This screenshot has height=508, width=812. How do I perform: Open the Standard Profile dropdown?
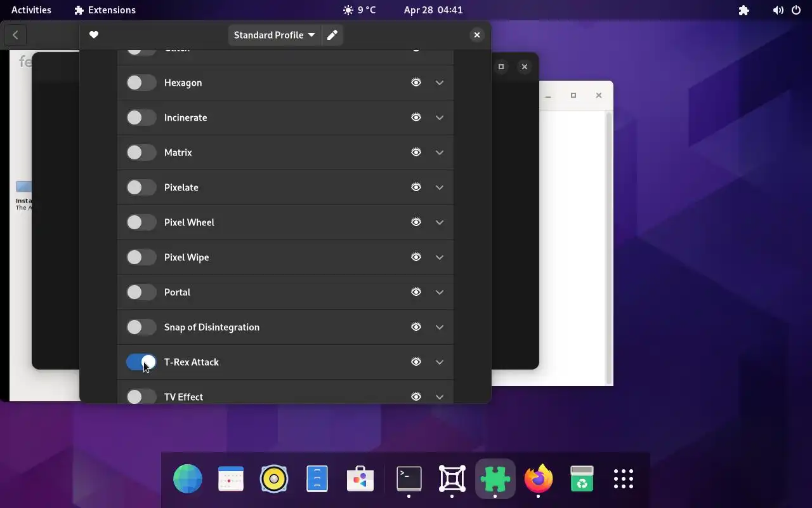click(x=274, y=35)
